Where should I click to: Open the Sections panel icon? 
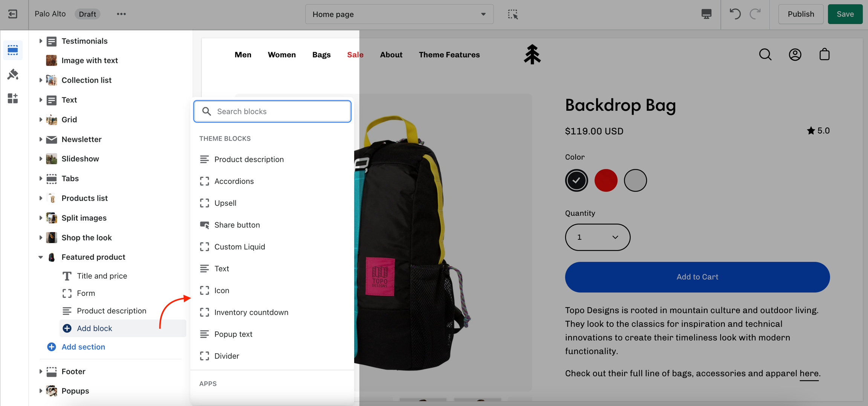tap(13, 50)
